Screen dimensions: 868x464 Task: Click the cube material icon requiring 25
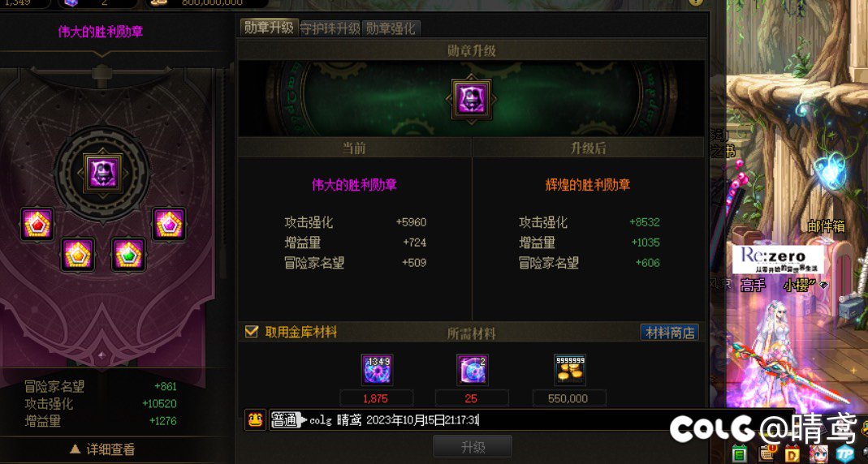coord(473,370)
